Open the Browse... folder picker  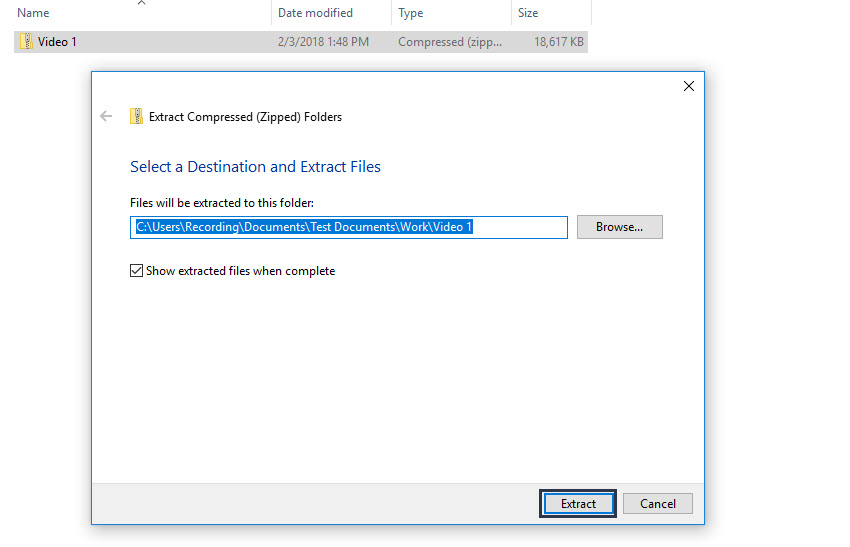(x=620, y=227)
